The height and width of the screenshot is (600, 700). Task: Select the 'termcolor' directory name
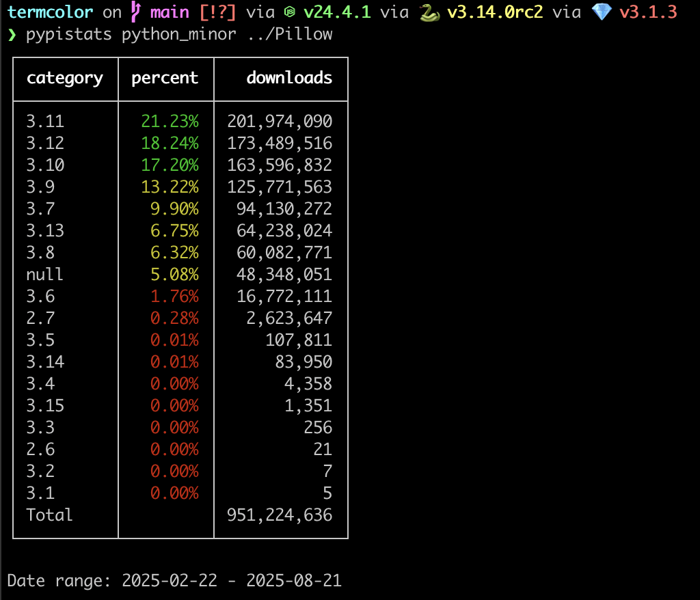coord(51,12)
